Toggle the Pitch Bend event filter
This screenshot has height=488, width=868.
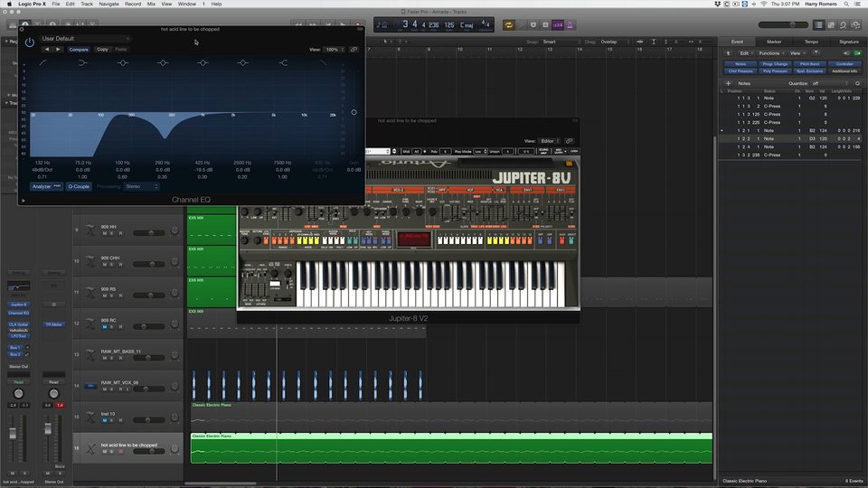point(809,64)
